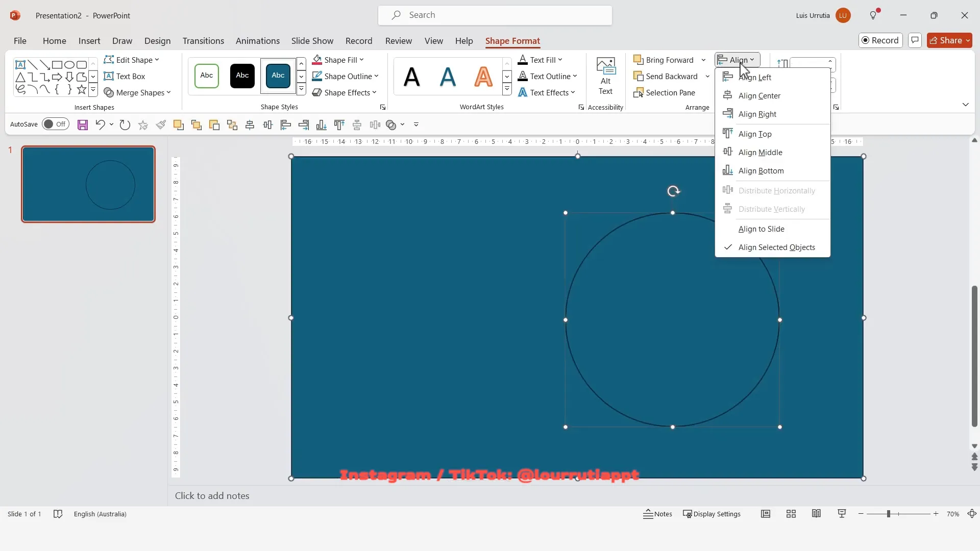Screen dimensions: 980x551
Task: Switch to the Animations tab
Action: pyautogui.click(x=258, y=41)
